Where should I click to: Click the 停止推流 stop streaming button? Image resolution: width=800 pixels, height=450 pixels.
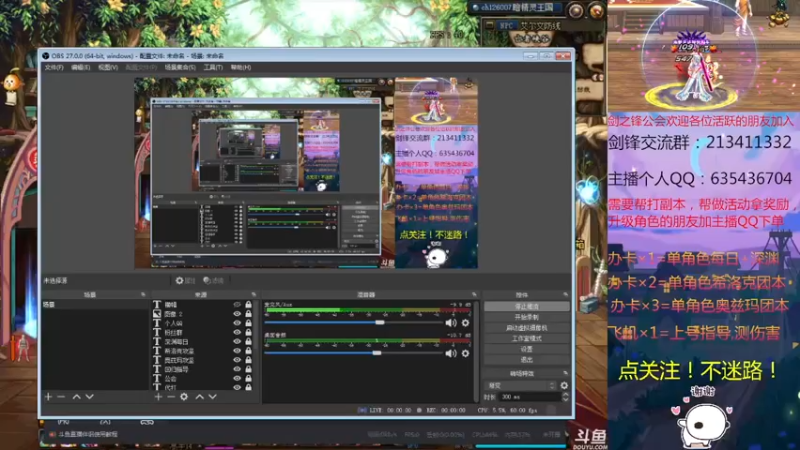527,306
